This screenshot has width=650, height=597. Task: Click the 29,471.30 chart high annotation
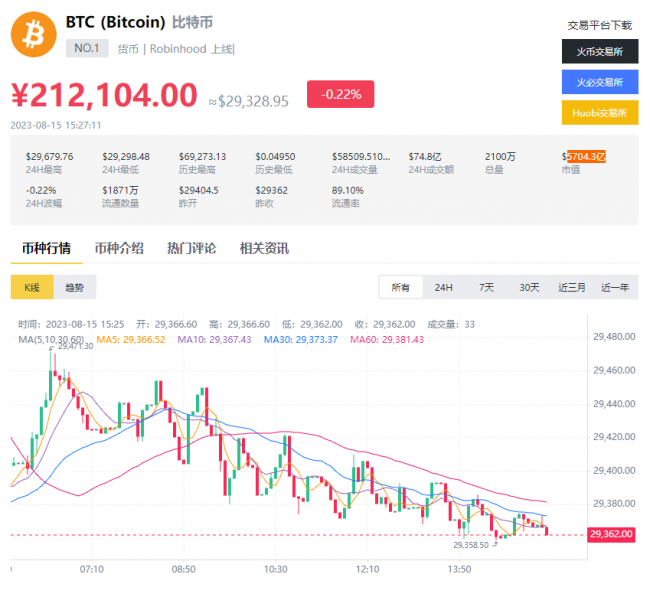[75, 346]
